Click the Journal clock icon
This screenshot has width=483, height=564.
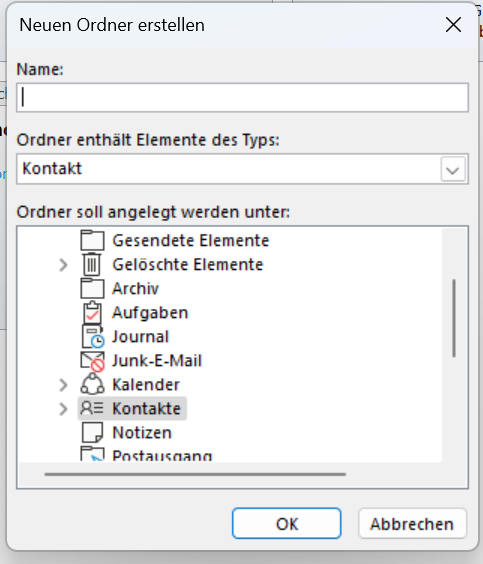click(93, 337)
